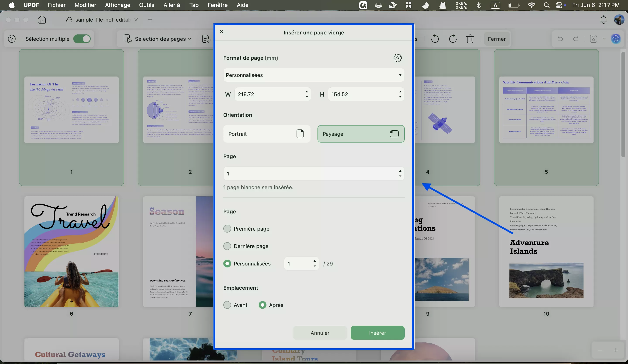Open the notifications bell icon
The image size is (628, 364).
click(603, 20)
